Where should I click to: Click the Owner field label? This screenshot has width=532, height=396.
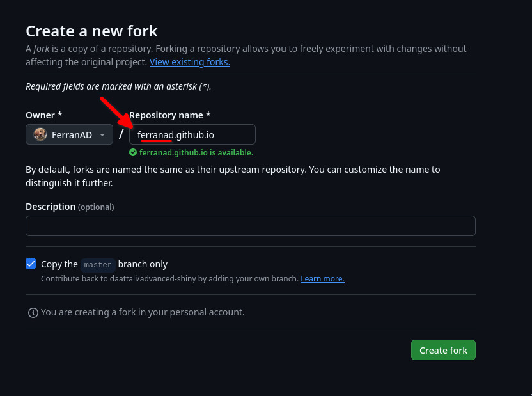pos(43,115)
